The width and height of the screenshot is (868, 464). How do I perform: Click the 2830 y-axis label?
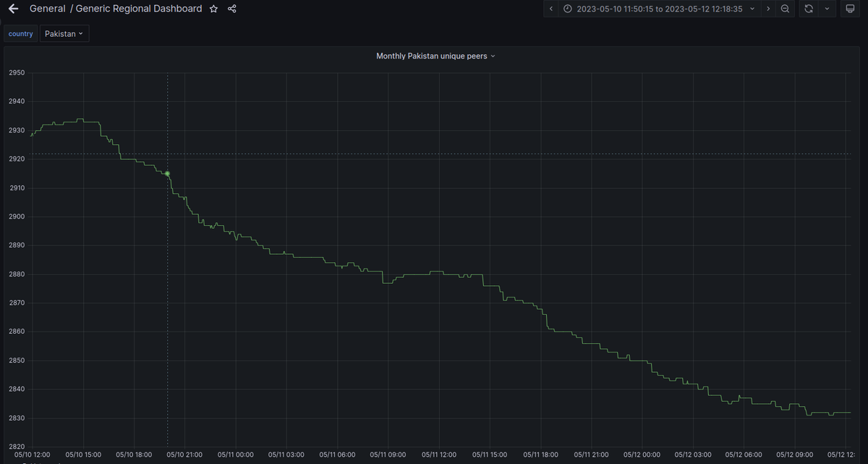(x=17, y=418)
